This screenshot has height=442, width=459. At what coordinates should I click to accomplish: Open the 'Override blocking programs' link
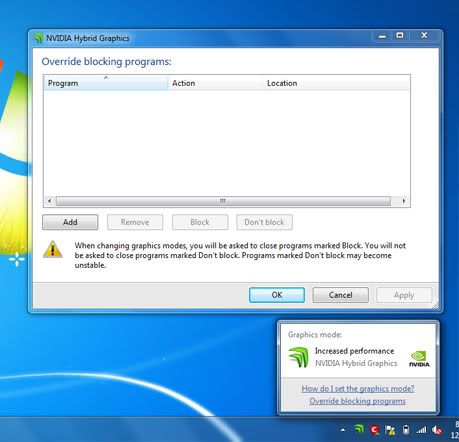click(357, 401)
